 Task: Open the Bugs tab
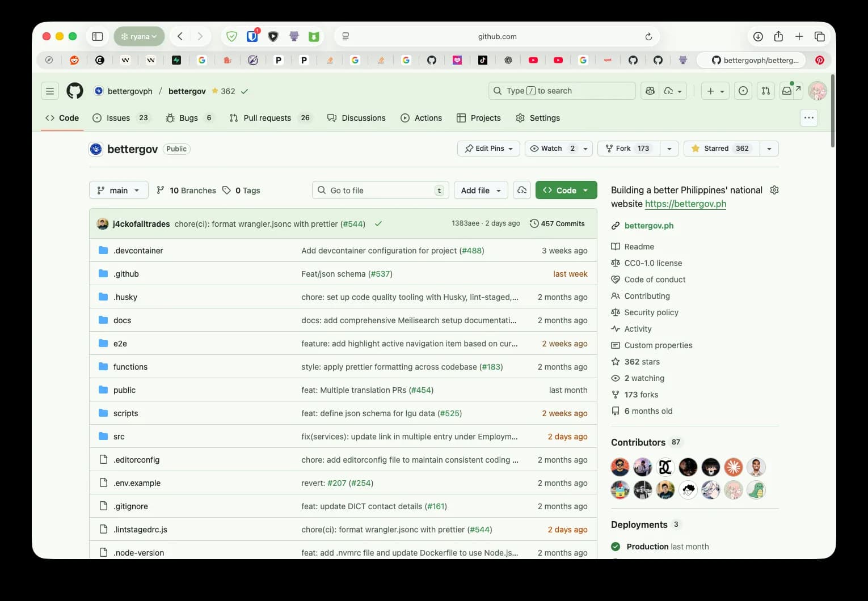pyautogui.click(x=189, y=118)
